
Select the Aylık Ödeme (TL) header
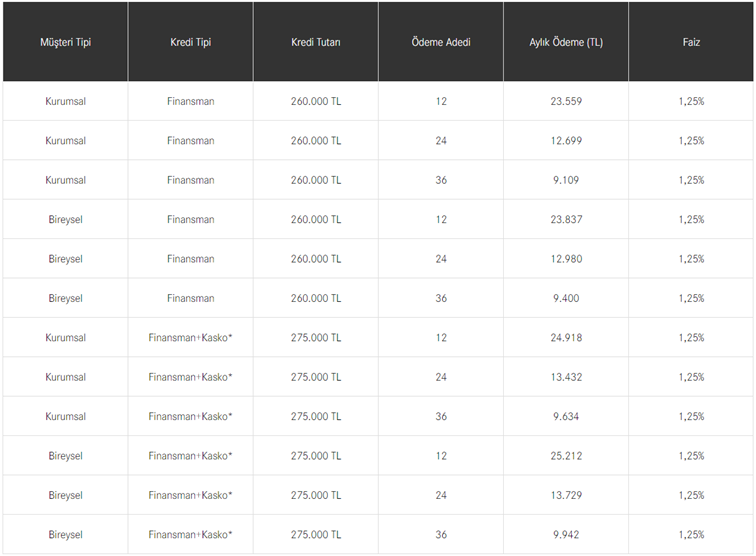click(x=566, y=43)
